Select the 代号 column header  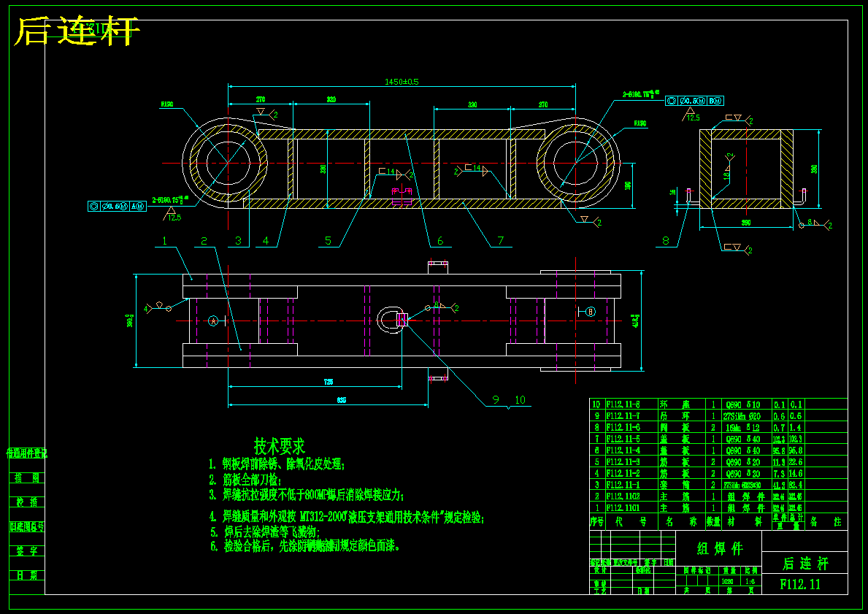pyautogui.click(x=631, y=521)
